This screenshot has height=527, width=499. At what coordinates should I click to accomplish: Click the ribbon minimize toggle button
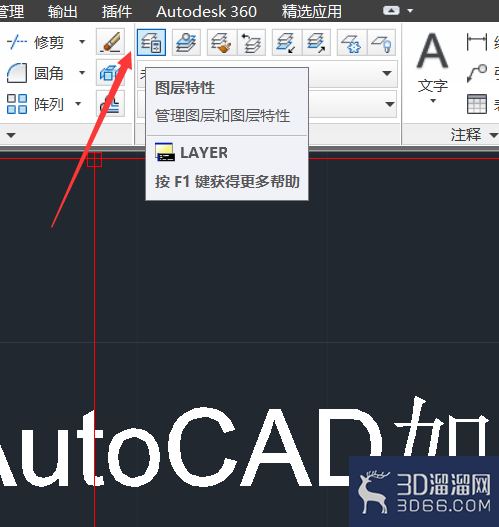tap(391, 11)
